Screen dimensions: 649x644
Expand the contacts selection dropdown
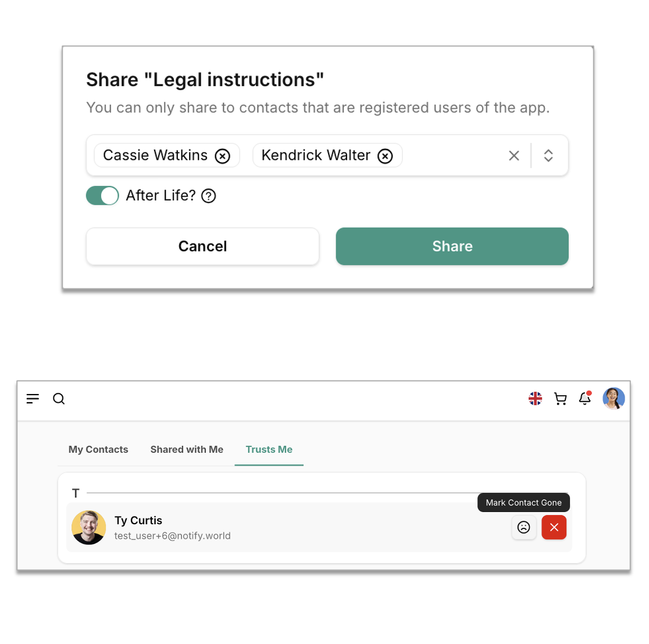(548, 156)
